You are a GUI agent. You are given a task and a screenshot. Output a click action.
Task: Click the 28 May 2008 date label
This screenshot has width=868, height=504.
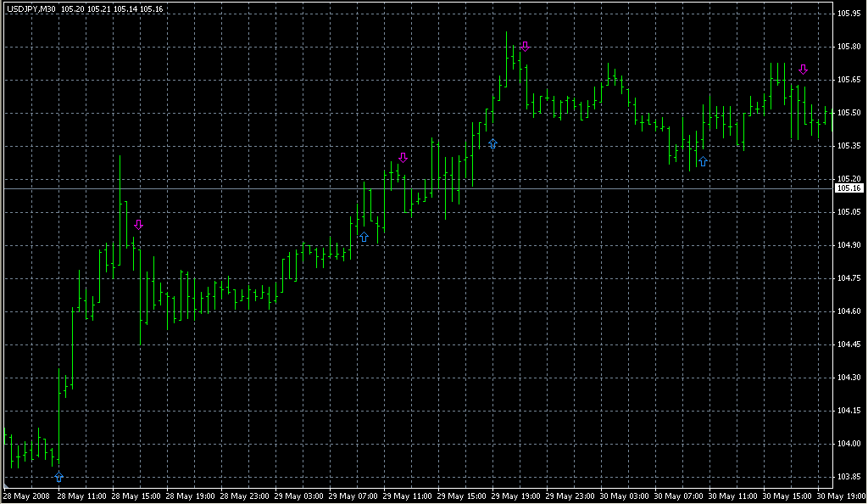coord(26,496)
